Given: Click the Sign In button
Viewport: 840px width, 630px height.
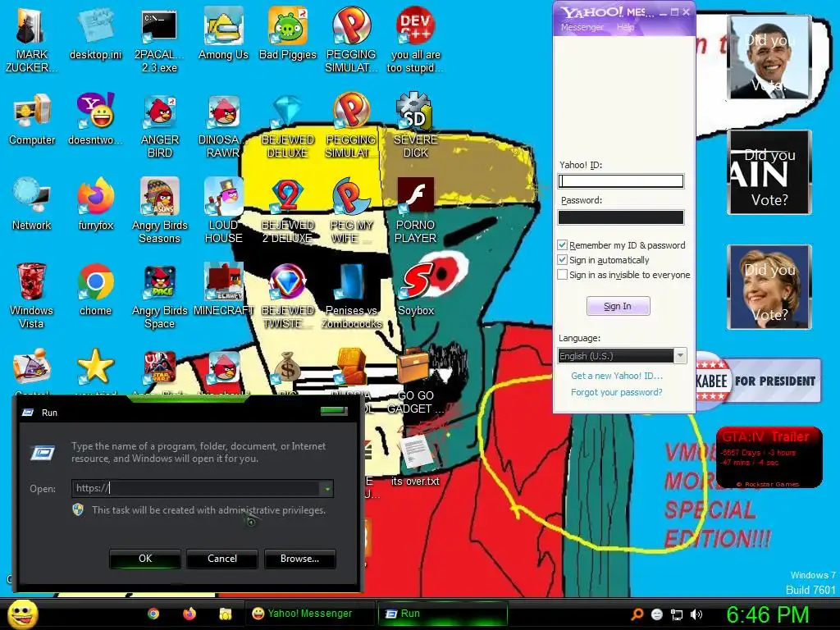Looking at the screenshot, I should (618, 306).
